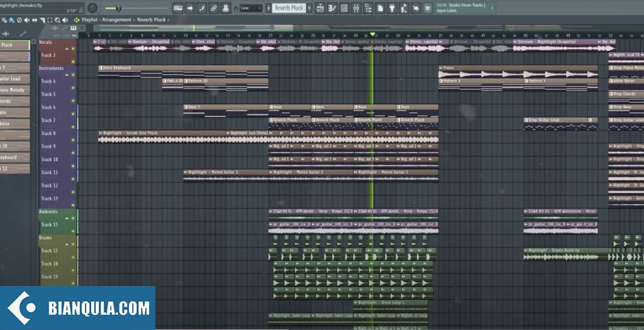
Task: Select the Slice playlist tool
Action: (42, 19)
